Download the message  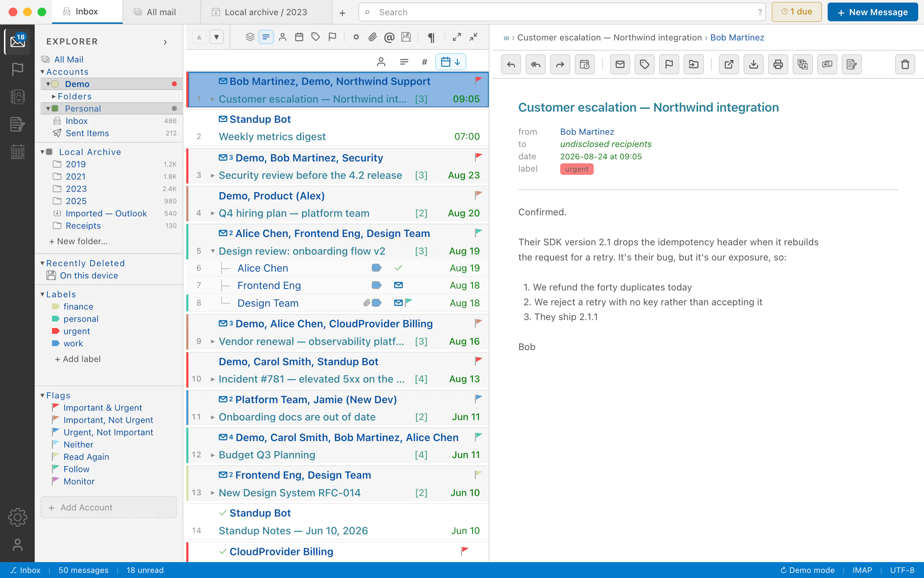point(753,64)
